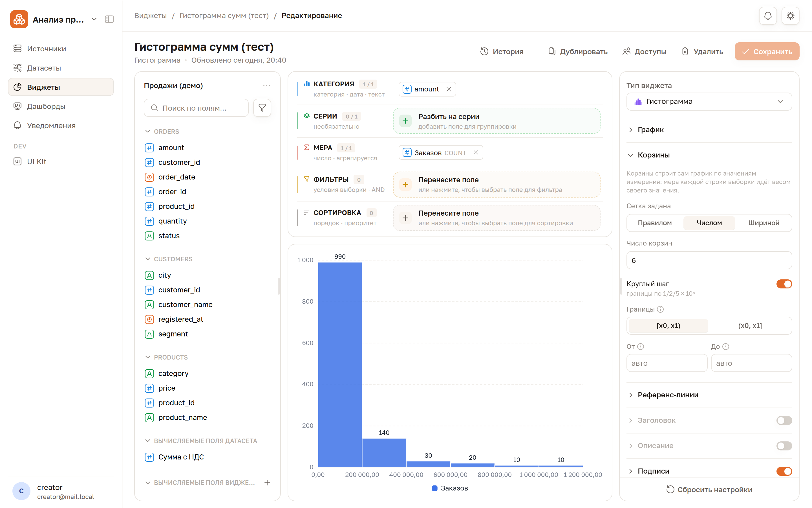Open the История view
This screenshot has width=812, height=508.
coord(502,51)
